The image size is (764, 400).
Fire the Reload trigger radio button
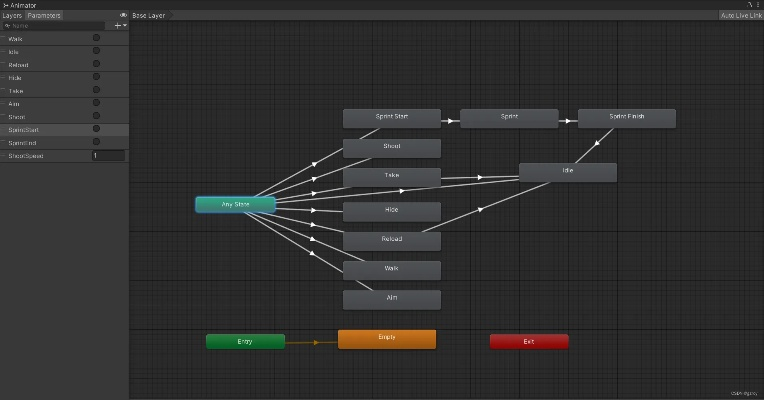(96, 64)
